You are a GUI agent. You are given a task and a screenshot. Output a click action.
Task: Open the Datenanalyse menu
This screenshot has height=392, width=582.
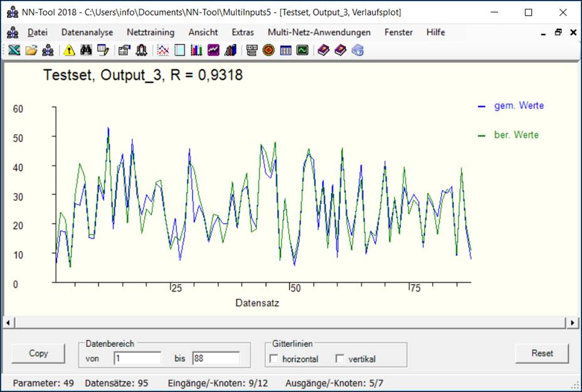(87, 32)
